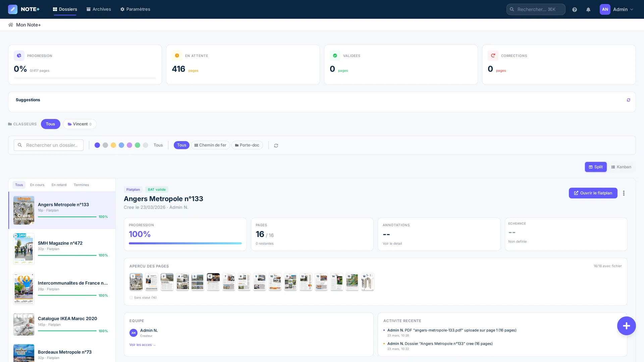
Task: Click the purple plus floating action button
Action: point(626,325)
